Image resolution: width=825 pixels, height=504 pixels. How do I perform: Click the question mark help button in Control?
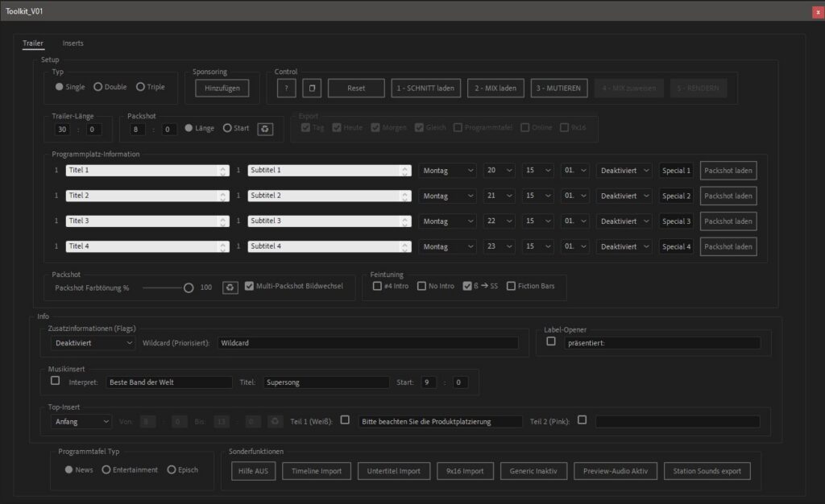[x=286, y=89]
